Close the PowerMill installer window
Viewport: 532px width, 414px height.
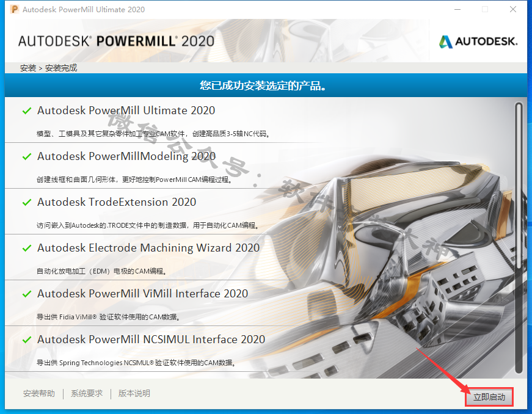[513, 10]
